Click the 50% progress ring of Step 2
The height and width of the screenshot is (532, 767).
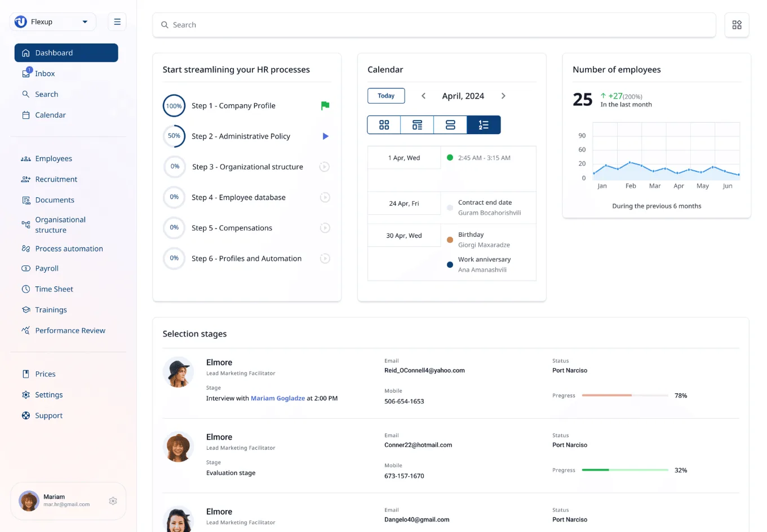pos(174,136)
